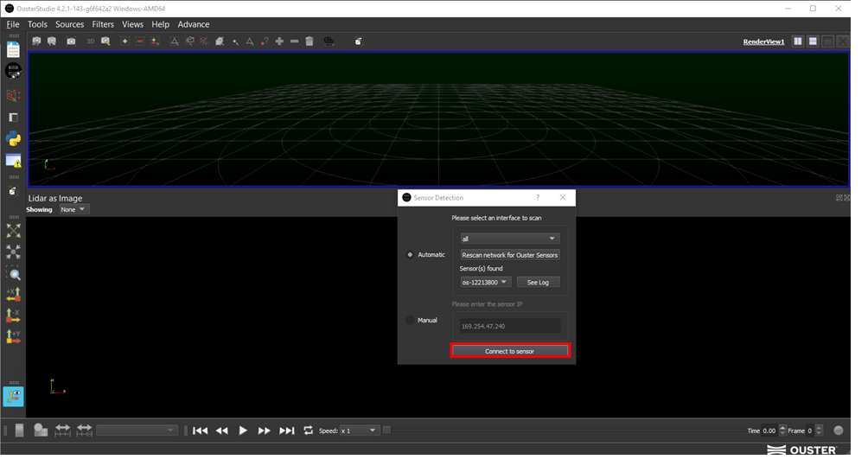Select the Manual sensor IP radio button
The height and width of the screenshot is (472, 868).
[x=411, y=321]
